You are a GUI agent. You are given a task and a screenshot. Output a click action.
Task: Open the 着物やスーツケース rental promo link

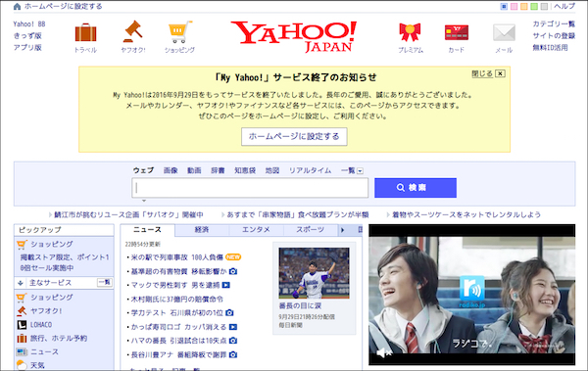466,214
